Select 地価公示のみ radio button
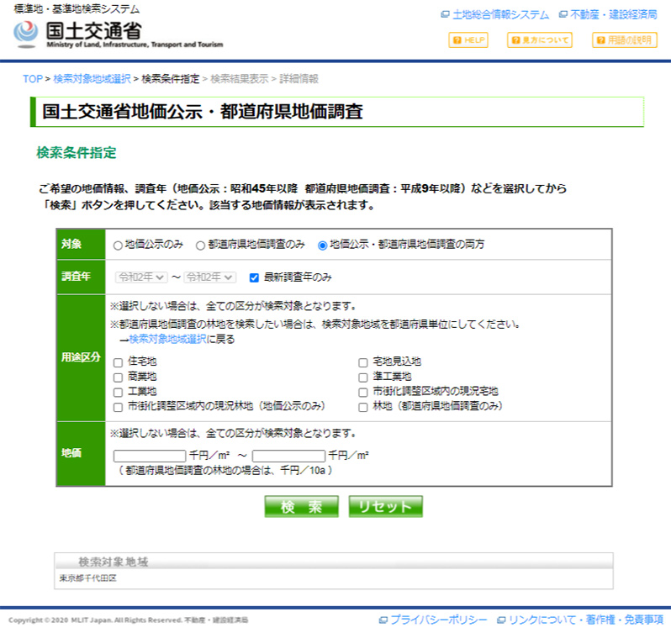This screenshot has height=644, width=671. (x=118, y=245)
